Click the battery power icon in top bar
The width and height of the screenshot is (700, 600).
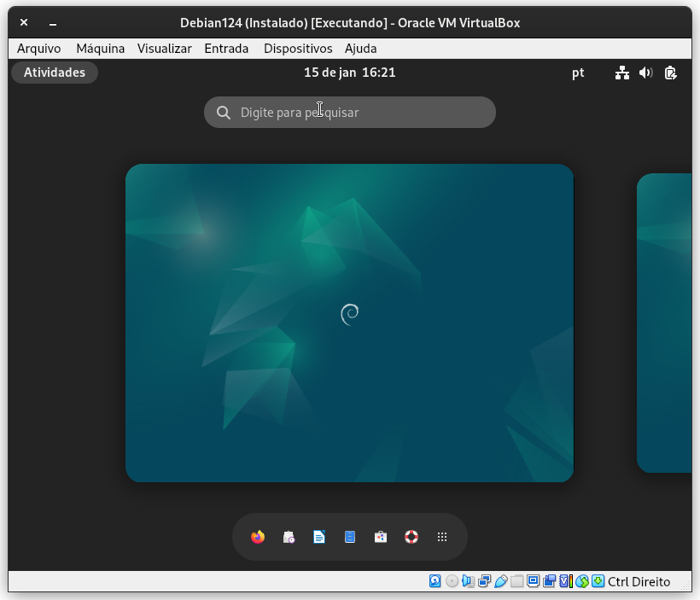[x=670, y=73]
